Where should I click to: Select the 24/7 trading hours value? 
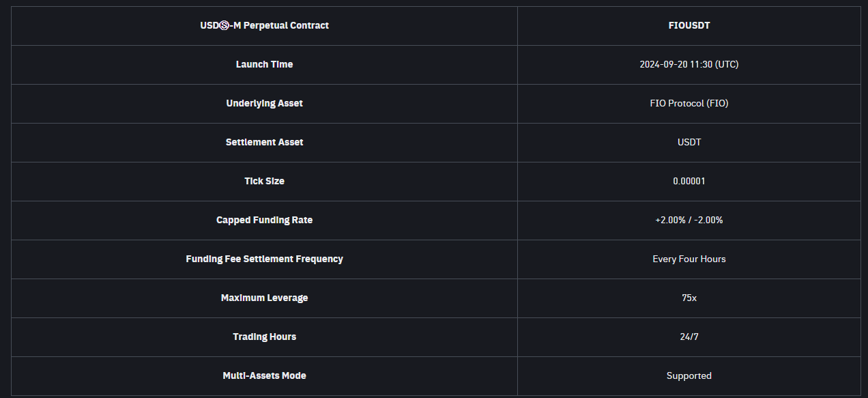coord(689,337)
